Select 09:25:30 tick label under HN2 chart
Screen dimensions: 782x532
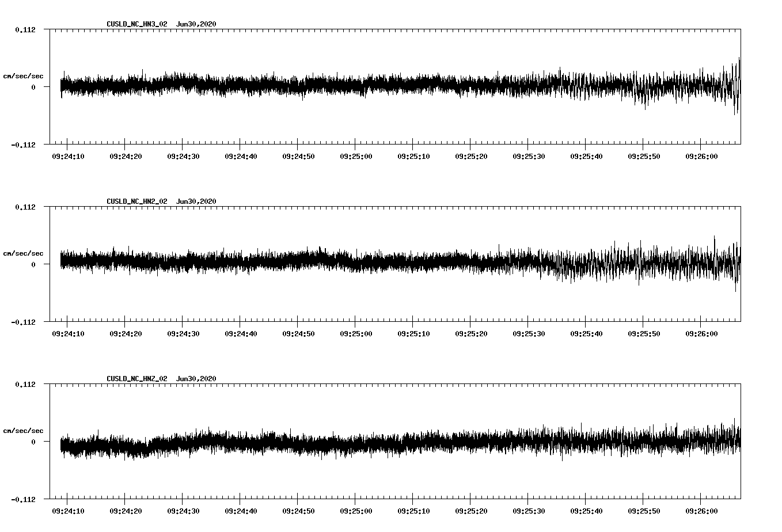(x=529, y=333)
